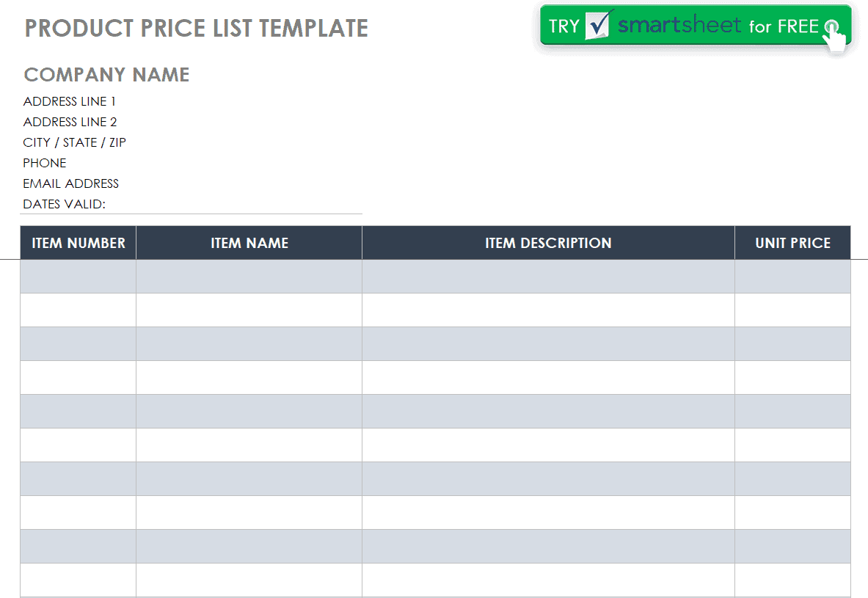Select the PHONE cell
Viewport: 868px width, 598px height.
coord(44,163)
